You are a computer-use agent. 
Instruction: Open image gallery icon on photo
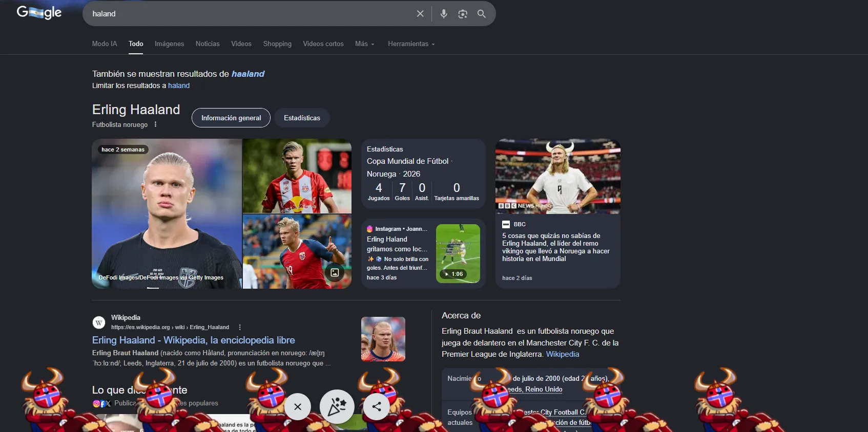335,272
